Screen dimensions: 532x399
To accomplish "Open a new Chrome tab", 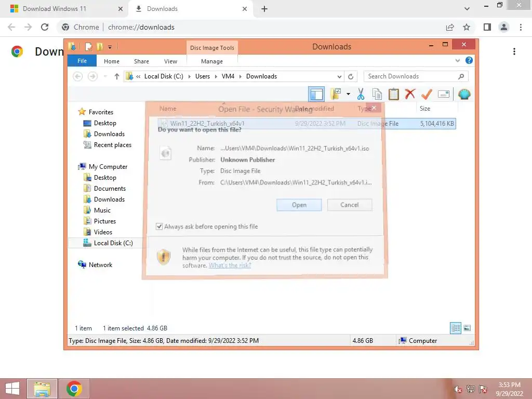I will pyautogui.click(x=264, y=9).
